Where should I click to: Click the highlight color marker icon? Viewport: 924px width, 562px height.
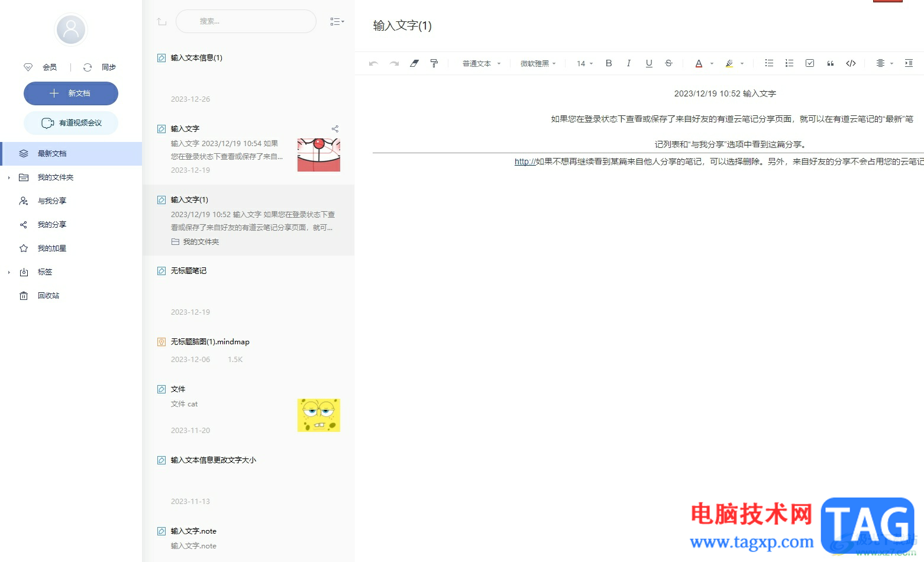point(729,63)
